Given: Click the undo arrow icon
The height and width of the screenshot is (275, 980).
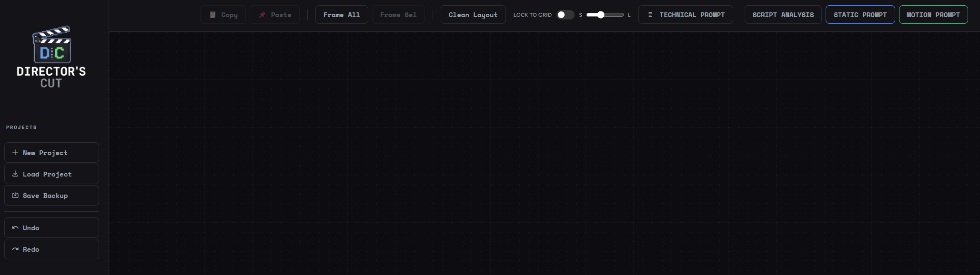Looking at the screenshot, I should pos(15,227).
